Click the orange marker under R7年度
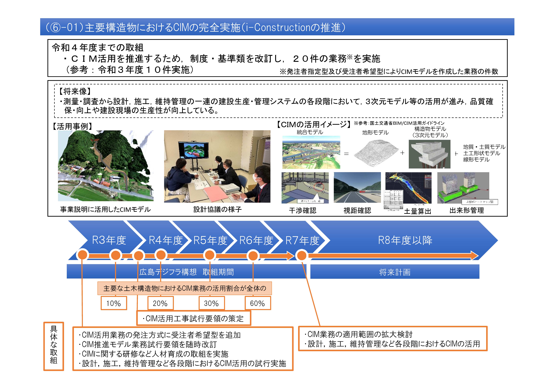The image size is (555, 392). tap(302, 256)
